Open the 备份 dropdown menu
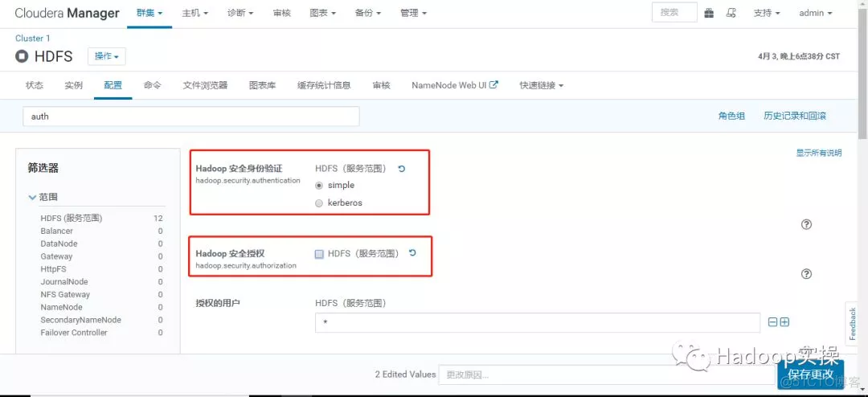The image size is (868, 397). coord(368,13)
